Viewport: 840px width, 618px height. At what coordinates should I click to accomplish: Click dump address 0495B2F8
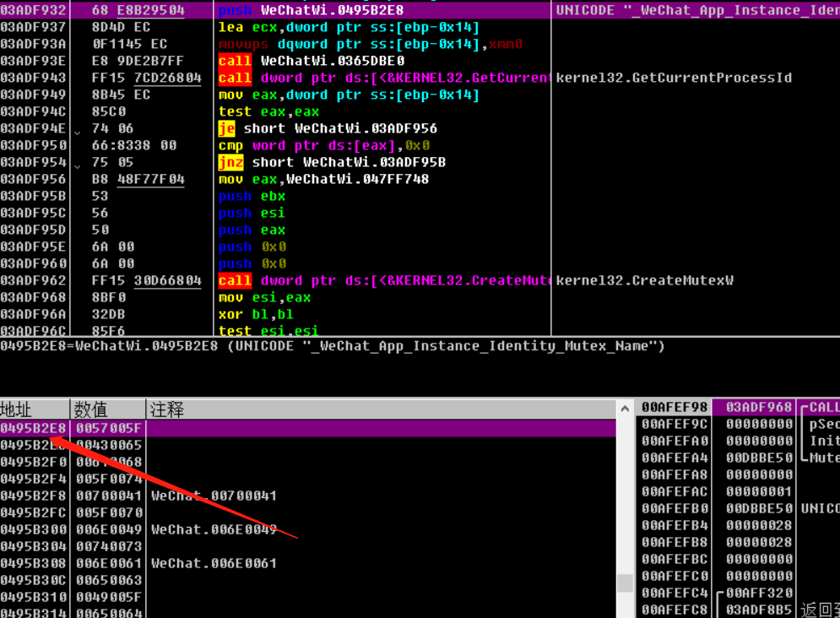33,496
